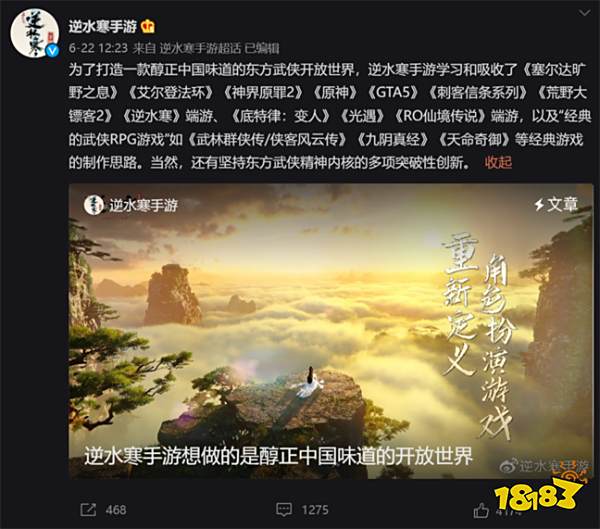Like the post with thumbs-up icon
The height and width of the screenshot is (529, 600).
coord(481,510)
